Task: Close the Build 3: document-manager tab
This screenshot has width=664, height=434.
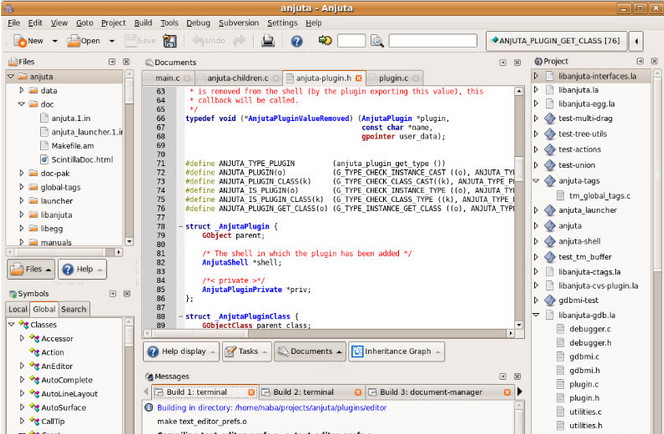Action: [x=507, y=393]
